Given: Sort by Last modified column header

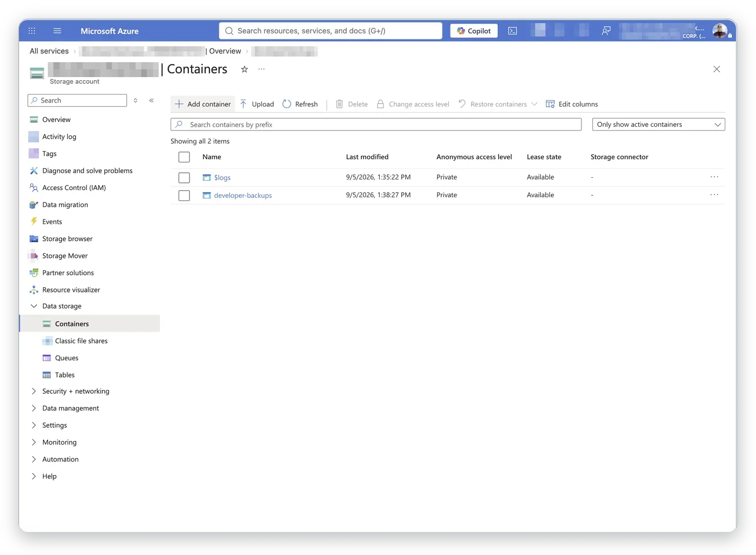Looking at the screenshot, I should click(367, 157).
